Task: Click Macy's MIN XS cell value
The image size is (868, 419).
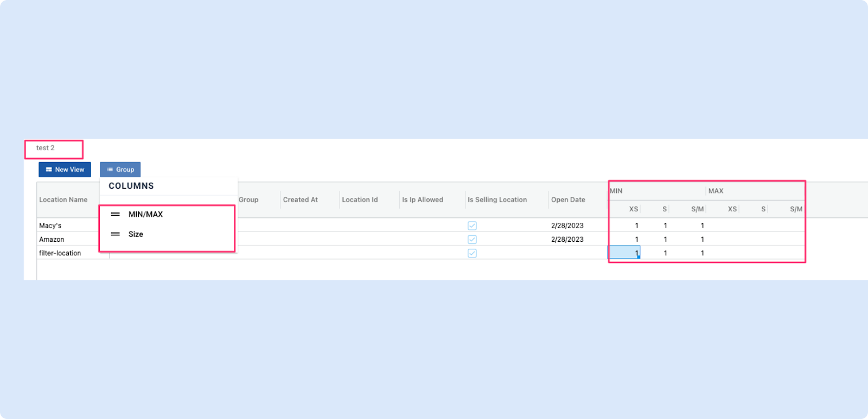Action: point(637,226)
